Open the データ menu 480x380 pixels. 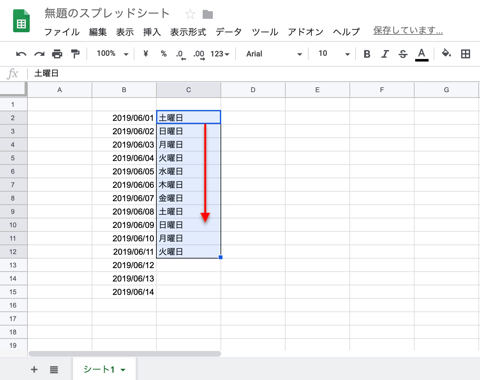[x=229, y=32]
